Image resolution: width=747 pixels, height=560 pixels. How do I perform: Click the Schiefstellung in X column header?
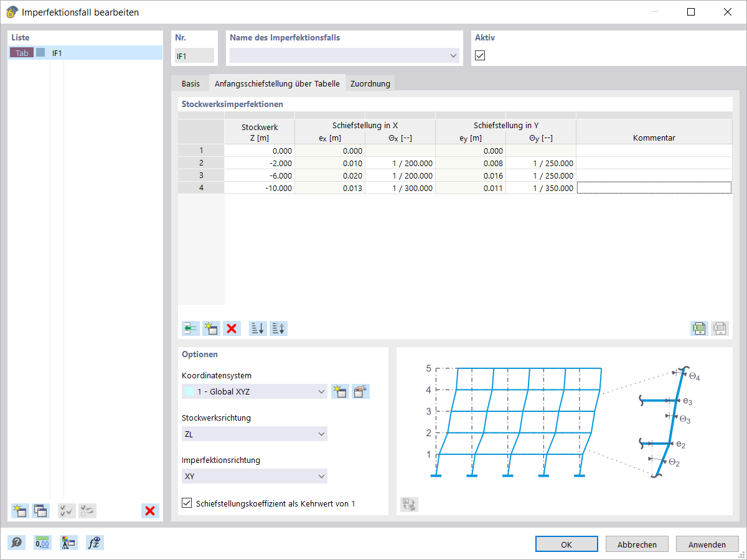[365, 125]
